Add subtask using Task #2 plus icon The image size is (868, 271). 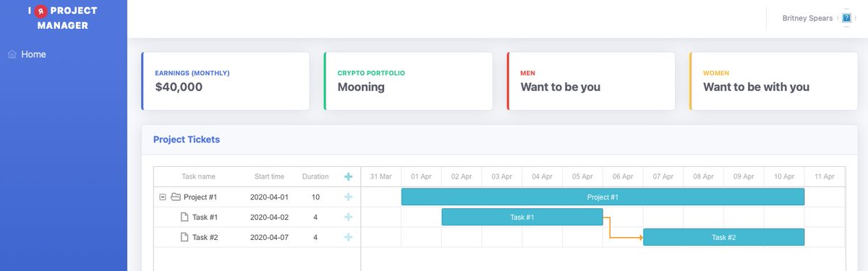(348, 237)
